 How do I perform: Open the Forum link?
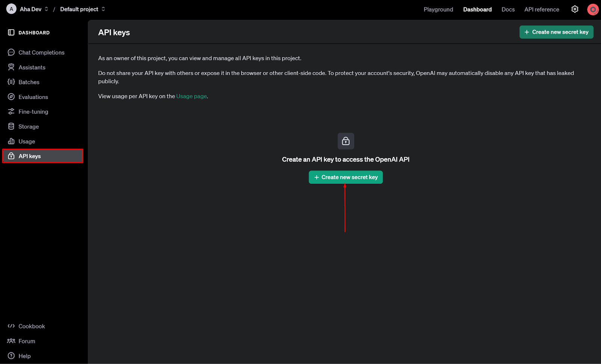pyautogui.click(x=27, y=341)
